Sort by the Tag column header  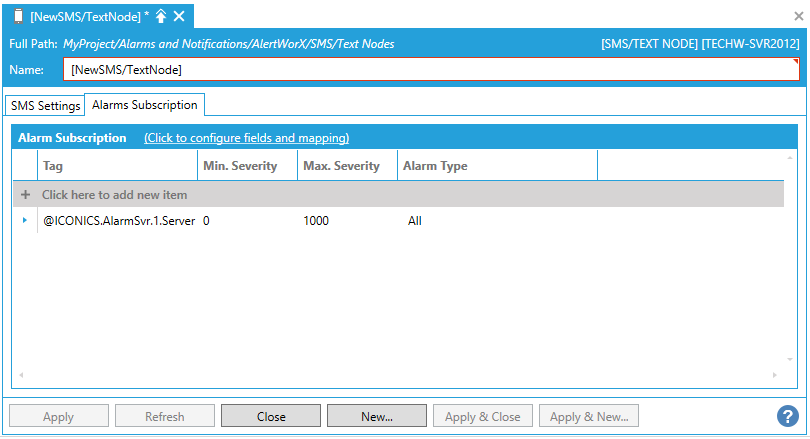click(x=118, y=166)
